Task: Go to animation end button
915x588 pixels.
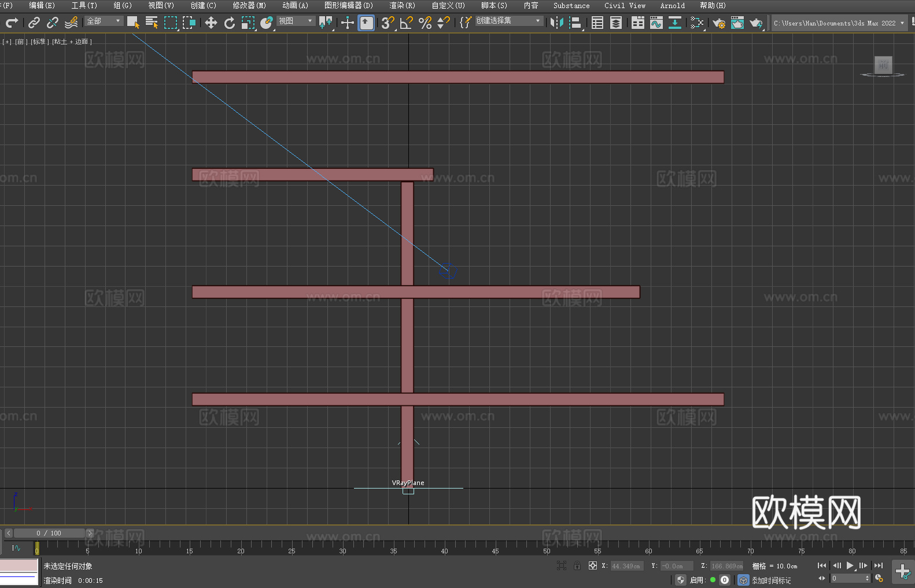Action: pyautogui.click(x=878, y=565)
